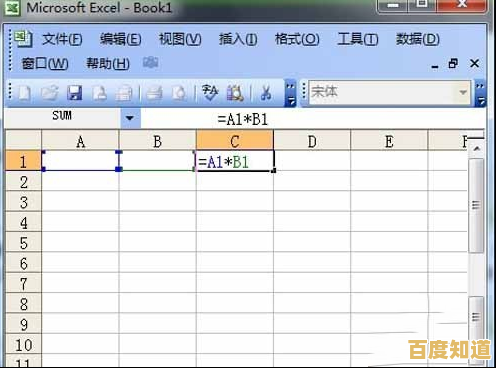Open the 编辑(E) menu

coord(121,39)
